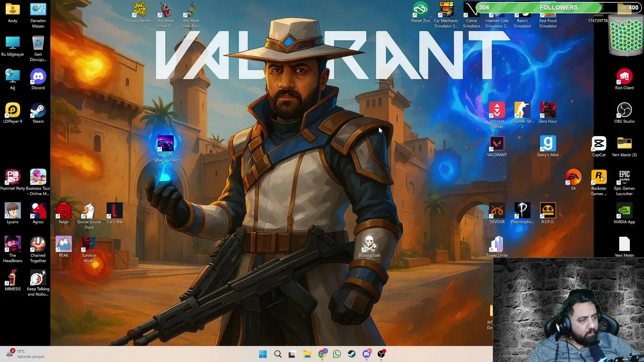Open Steam from the taskbar
The width and height of the screenshot is (644, 362).
(352, 354)
